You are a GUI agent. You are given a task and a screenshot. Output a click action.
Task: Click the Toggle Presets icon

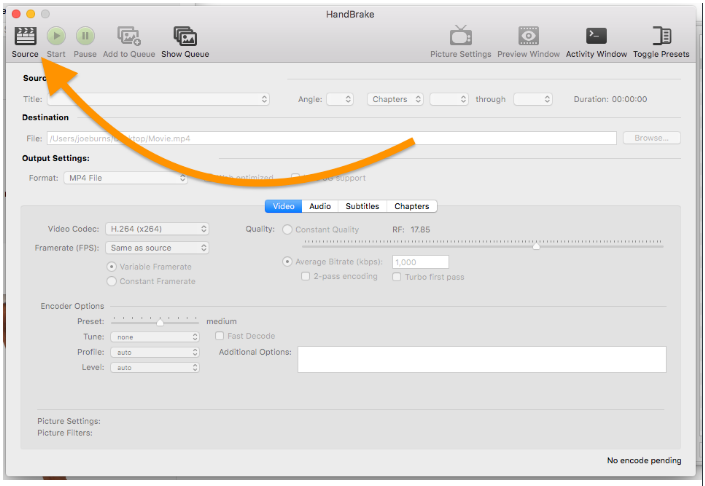point(661,36)
